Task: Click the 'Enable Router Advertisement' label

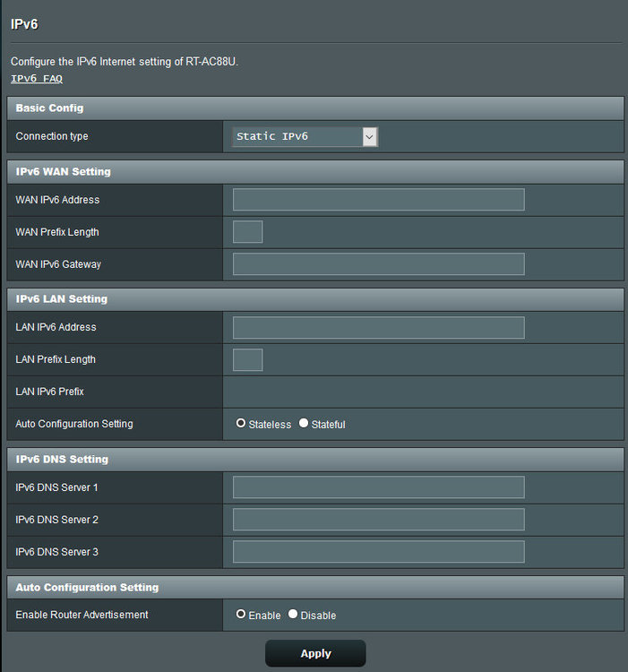Action: pos(82,615)
